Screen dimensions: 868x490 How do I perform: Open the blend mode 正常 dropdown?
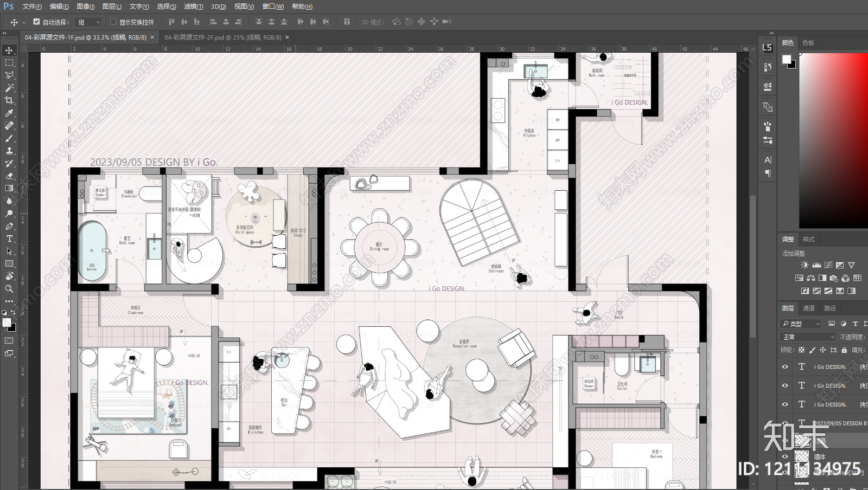[809, 337]
